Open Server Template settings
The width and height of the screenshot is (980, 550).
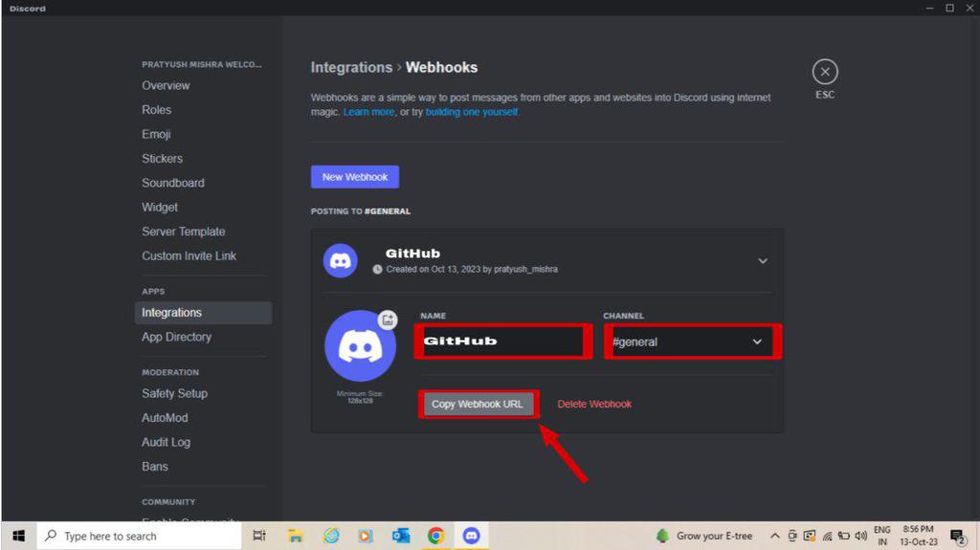coord(183,231)
